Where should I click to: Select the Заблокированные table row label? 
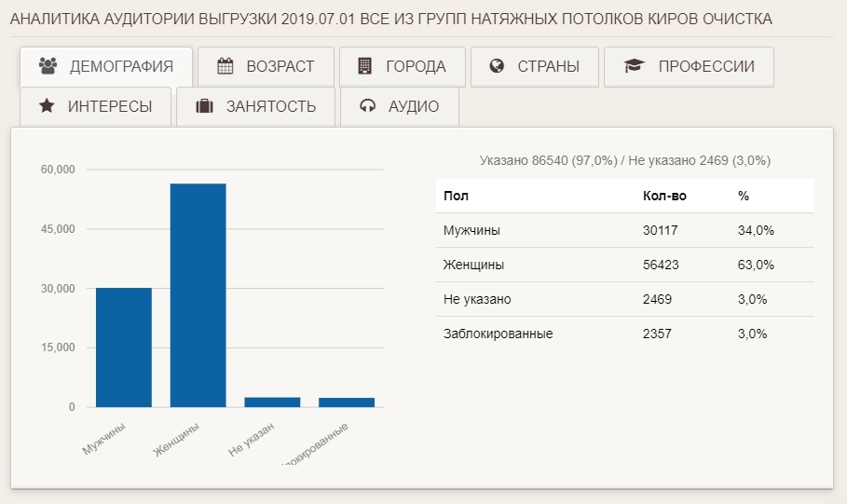coord(499,334)
